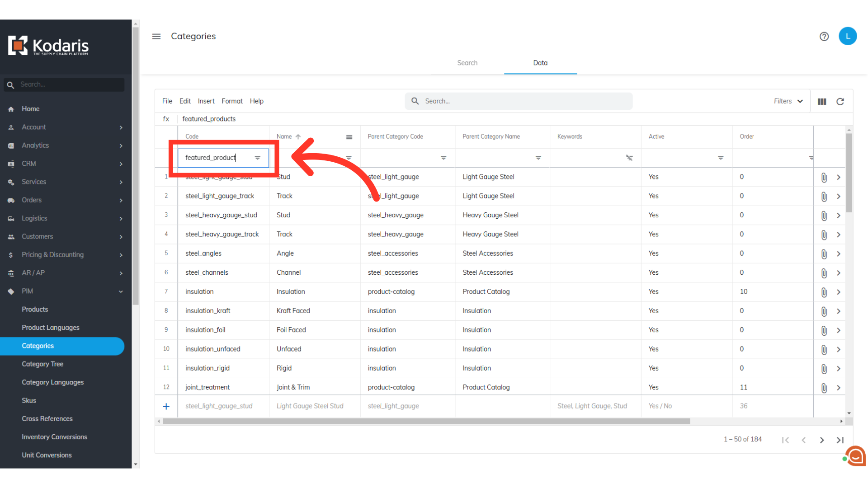Viewport: 868px width, 488px height.
Task: Open the Format menu
Action: (232, 101)
